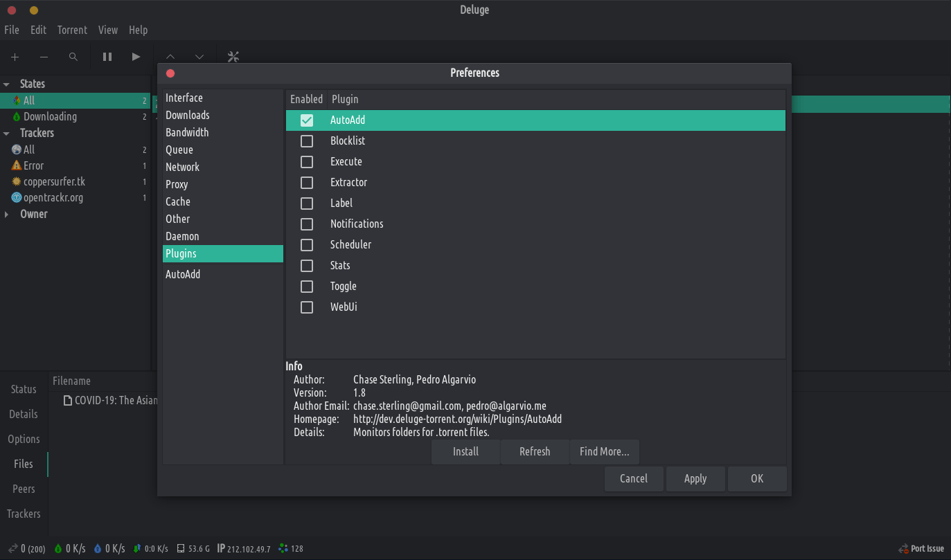Switch to the Options tab

point(24,439)
